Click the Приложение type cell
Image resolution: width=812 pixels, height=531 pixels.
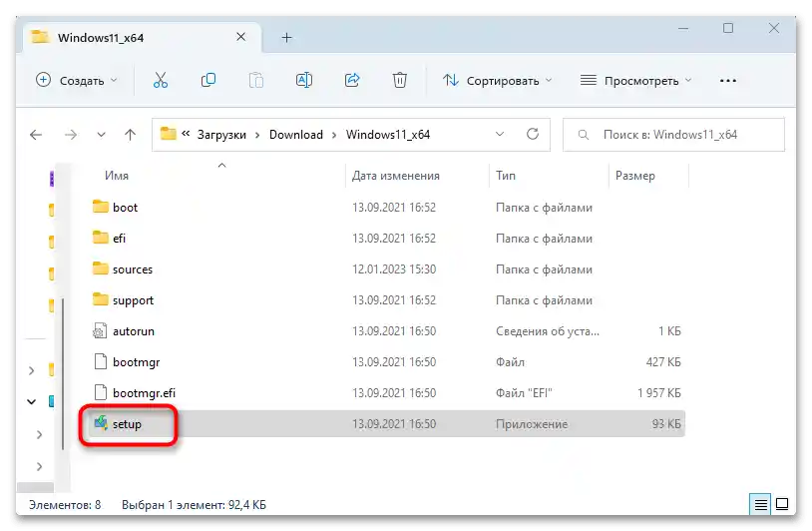coord(532,424)
